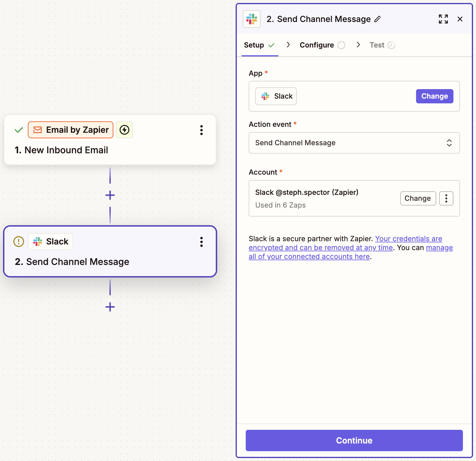Click the Email by Zapier icon on step 1
This screenshot has width=476, height=461.
[x=38, y=130]
